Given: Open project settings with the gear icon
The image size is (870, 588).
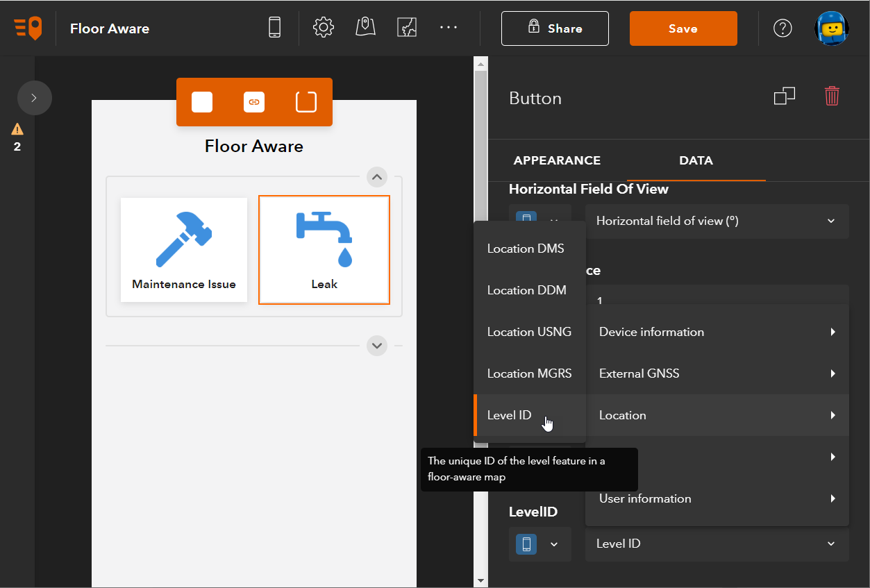Looking at the screenshot, I should pyautogui.click(x=323, y=28).
